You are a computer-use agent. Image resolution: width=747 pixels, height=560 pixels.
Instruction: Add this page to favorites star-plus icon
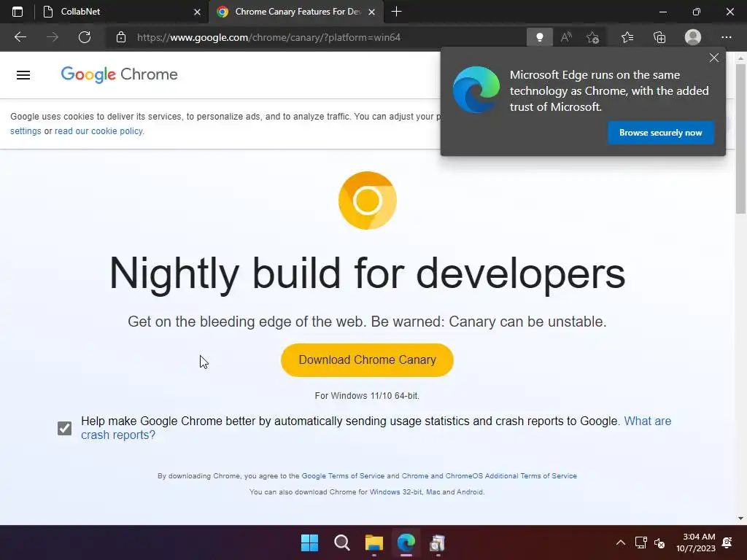(x=592, y=37)
